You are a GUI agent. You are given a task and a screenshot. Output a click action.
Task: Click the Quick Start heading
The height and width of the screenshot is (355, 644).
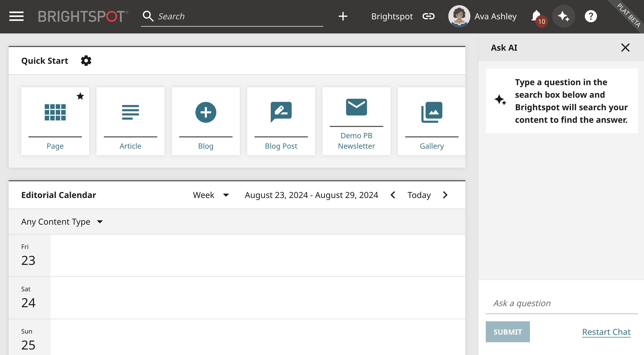pos(45,61)
